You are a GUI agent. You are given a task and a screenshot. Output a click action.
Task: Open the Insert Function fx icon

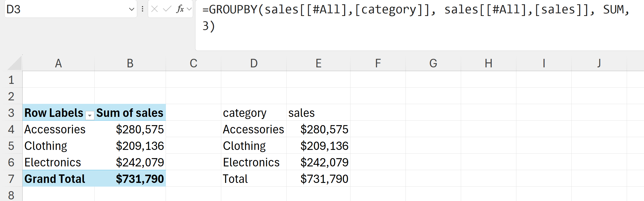pos(180,9)
